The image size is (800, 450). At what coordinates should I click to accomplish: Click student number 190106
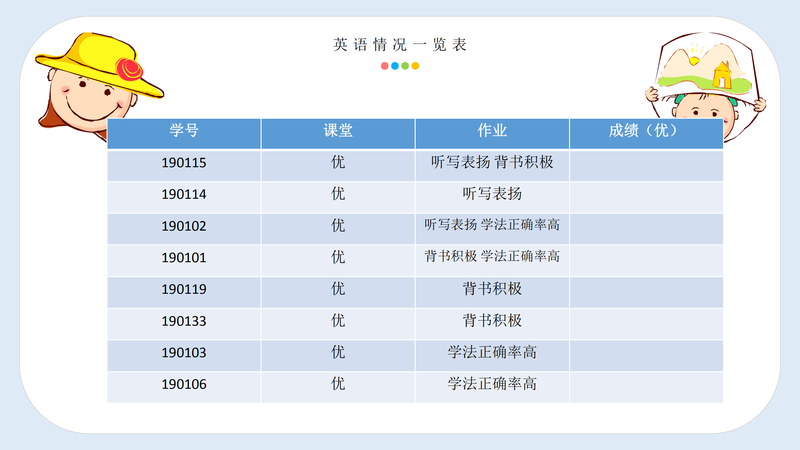tap(184, 385)
